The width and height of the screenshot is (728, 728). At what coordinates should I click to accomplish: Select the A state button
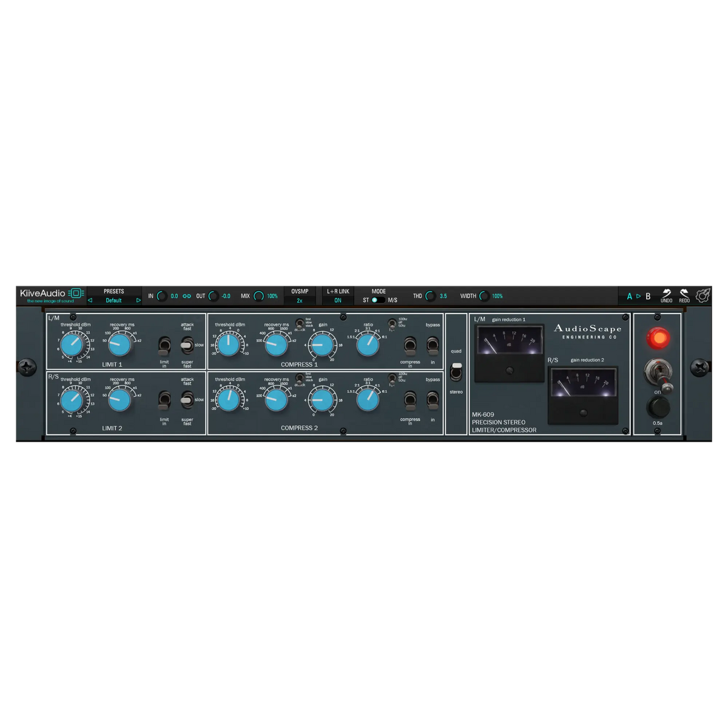[629, 296]
